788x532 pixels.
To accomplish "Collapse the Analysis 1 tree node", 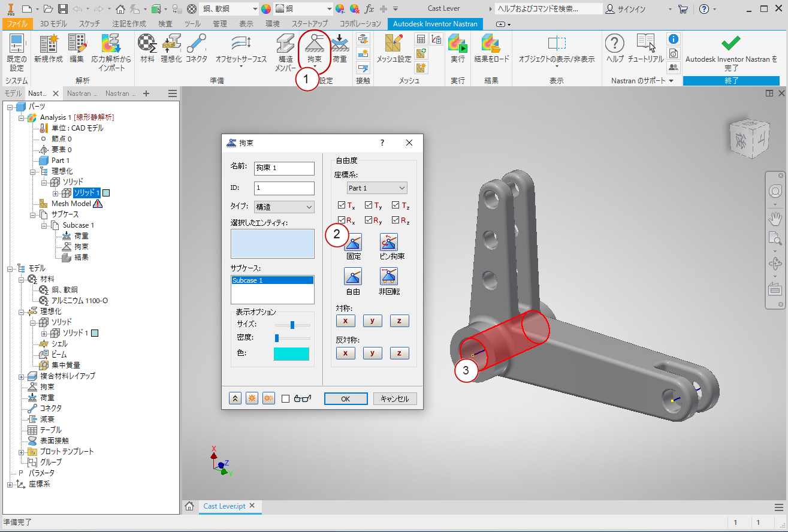I will pos(22,117).
